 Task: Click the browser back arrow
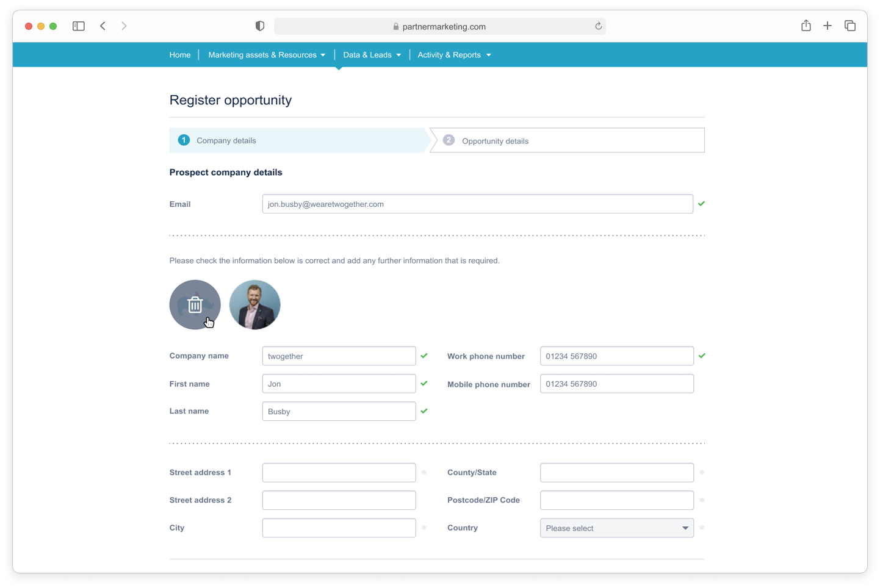coord(103,26)
